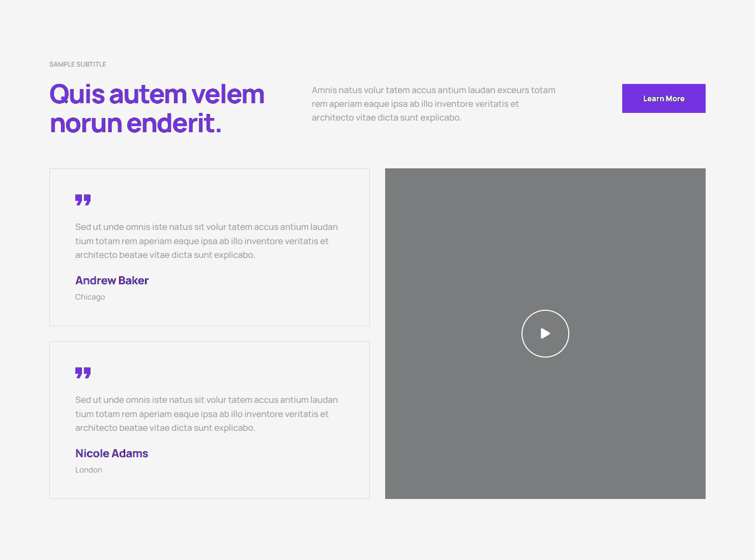The image size is (755, 560).
Task: Click last line of Andrew Baker's testimonial text
Action: pos(165,255)
